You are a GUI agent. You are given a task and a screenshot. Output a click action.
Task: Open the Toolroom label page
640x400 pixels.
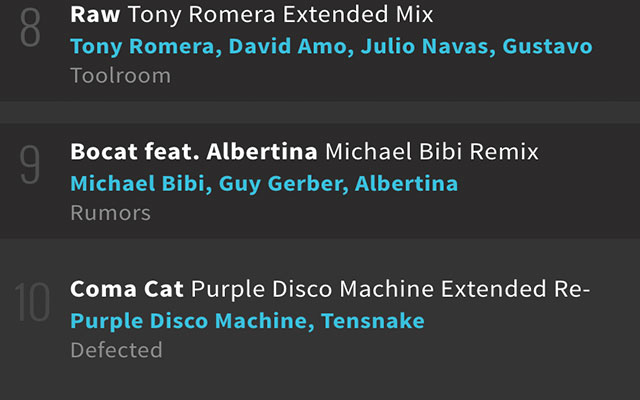[120, 76]
